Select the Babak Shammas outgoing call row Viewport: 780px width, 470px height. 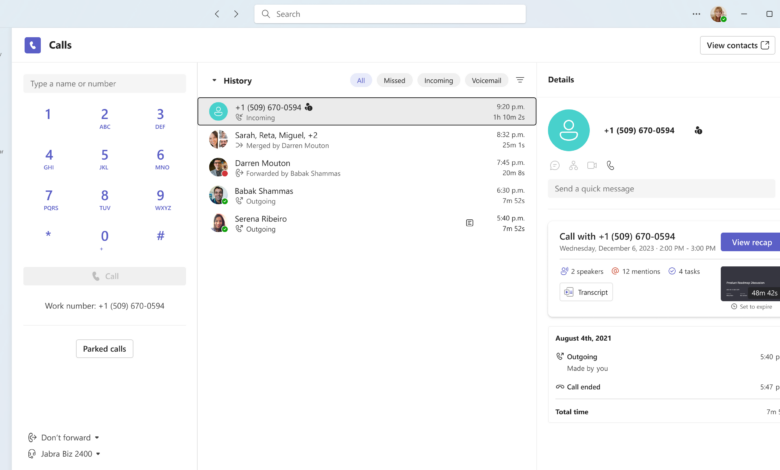[367, 195]
